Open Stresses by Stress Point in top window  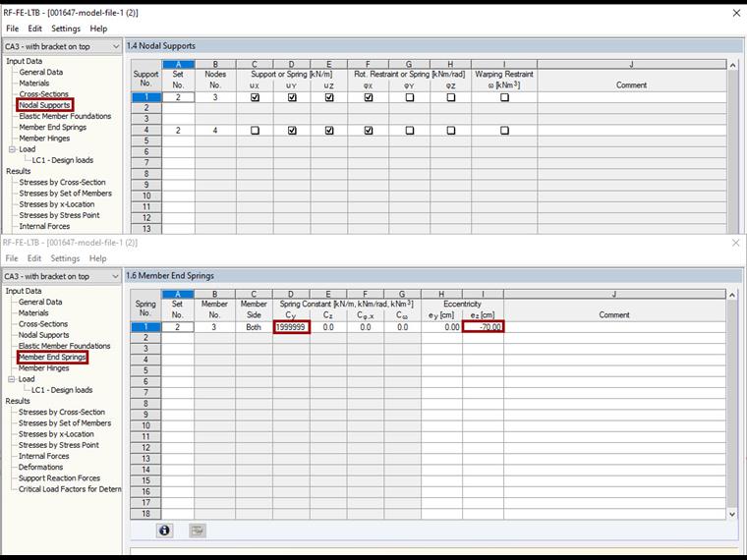pos(60,215)
